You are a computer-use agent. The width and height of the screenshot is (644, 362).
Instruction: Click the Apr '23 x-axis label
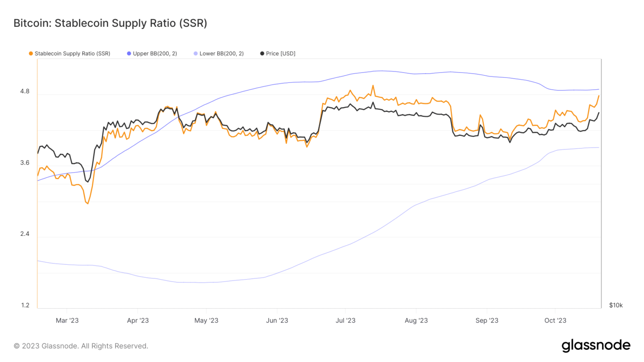[x=138, y=321]
